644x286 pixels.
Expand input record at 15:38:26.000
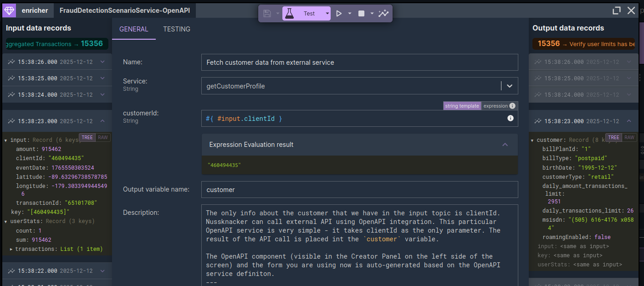coord(102,62)
